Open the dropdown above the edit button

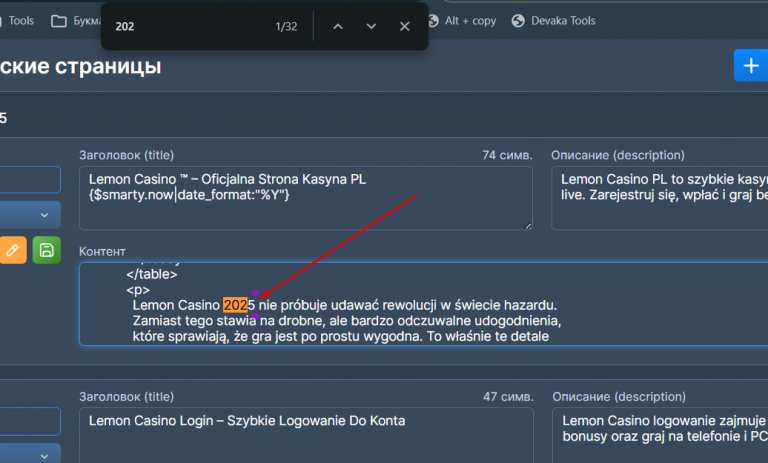(30, 215)
